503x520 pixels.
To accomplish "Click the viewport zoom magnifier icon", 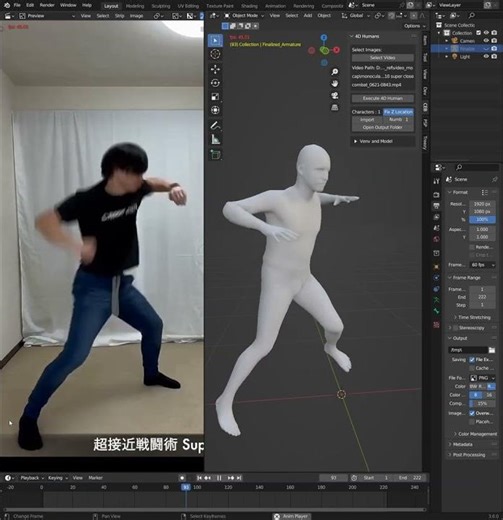I will tap(335, 72).
